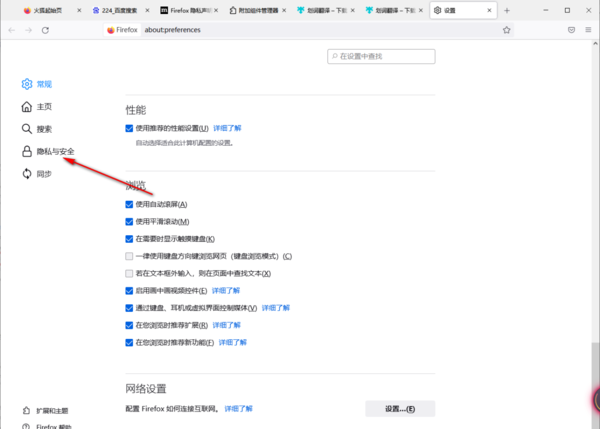Open the Firefox hamburger application menu

pyautogui.click(x=588, y=30)
